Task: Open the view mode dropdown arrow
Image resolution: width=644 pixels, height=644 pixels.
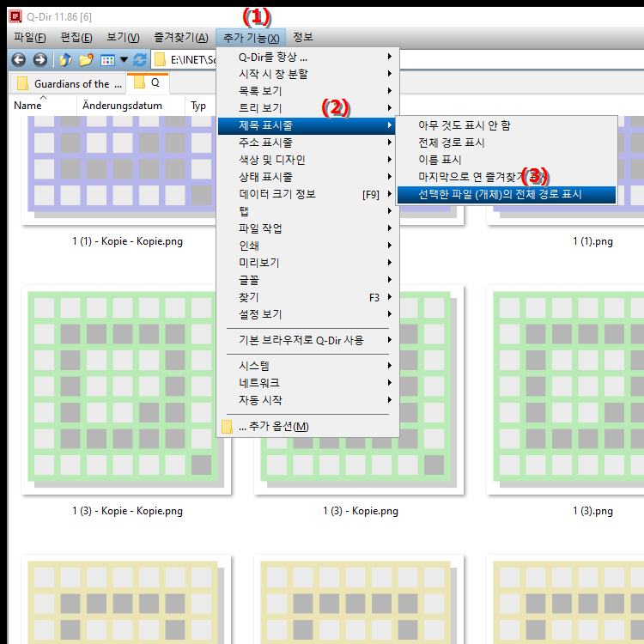Action: point(124,60)
